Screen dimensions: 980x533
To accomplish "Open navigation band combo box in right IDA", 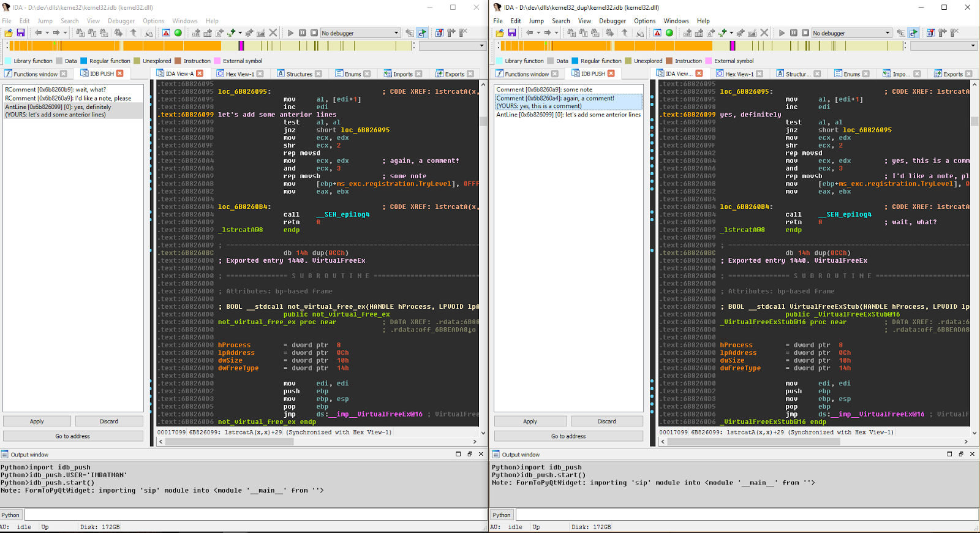I will (944, 46).
